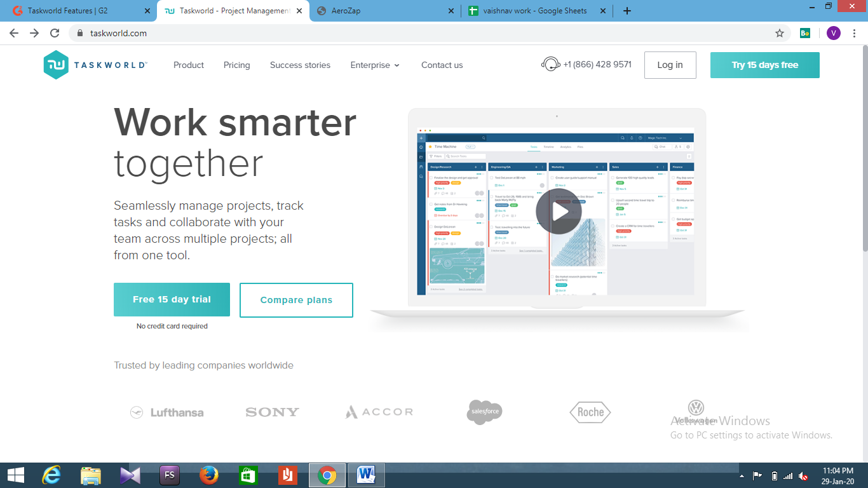Click the taskworld.com address bar
868x488 pixels.
(x=429, y=33)
